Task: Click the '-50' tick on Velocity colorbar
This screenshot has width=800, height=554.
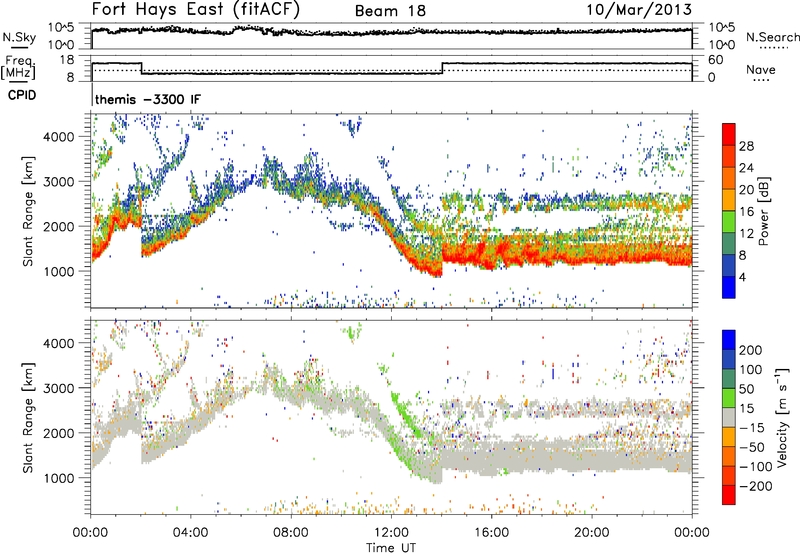Action: click(x=752, y=447)
